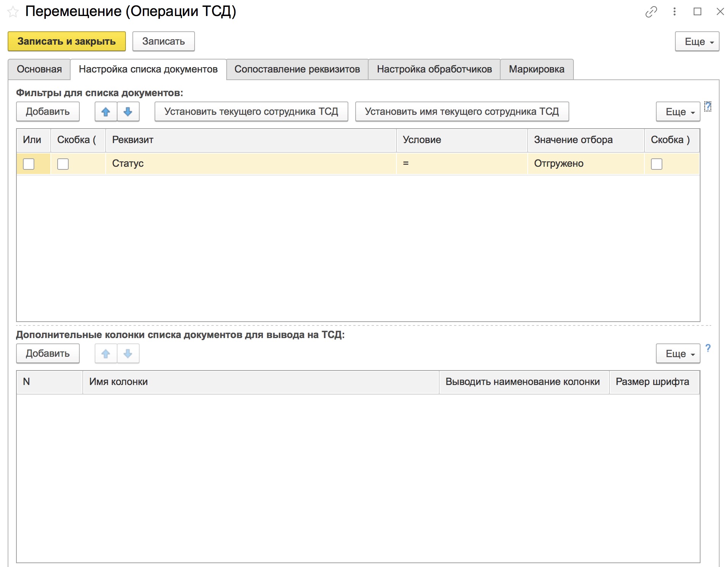Move filter row up with blue arrow
Screen dimensions: 728x567
click(106, 112)
